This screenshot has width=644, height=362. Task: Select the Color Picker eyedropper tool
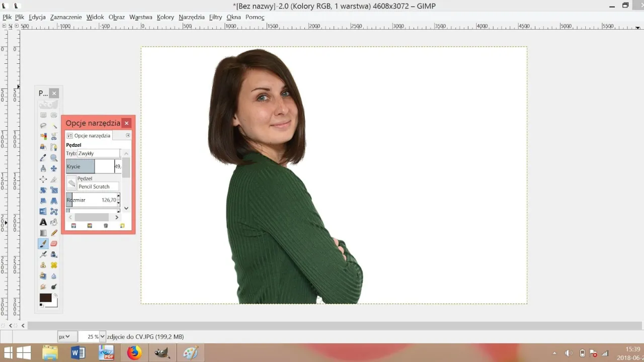[x=43, y=157]
